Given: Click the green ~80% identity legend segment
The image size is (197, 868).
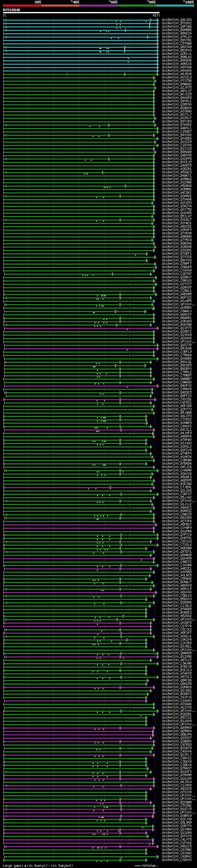Looking at the screenshot, I should point(137,6).
